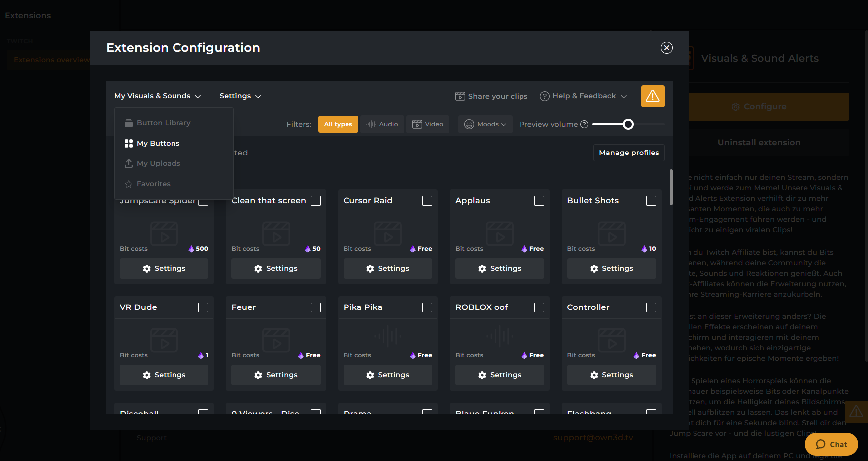Image resolution: width=868 pixels, height=461 pixels.
Task: Select the Pika Pika checkbox
Action: (427, 307)
